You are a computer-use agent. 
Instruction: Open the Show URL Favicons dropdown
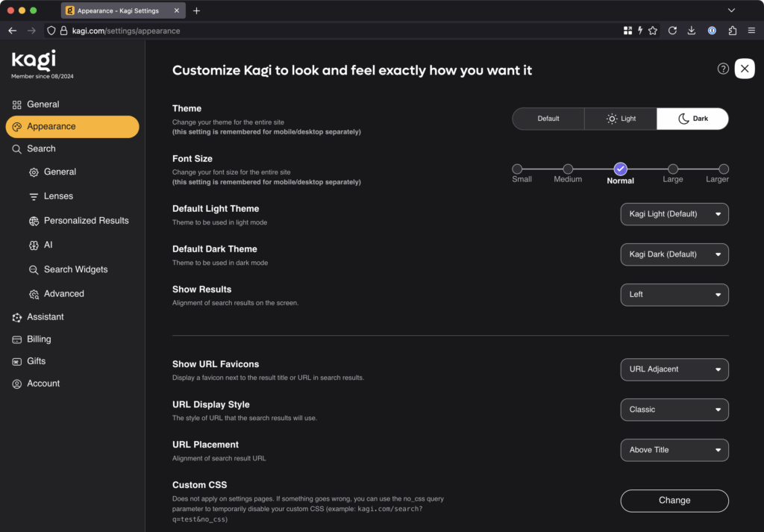674,370
